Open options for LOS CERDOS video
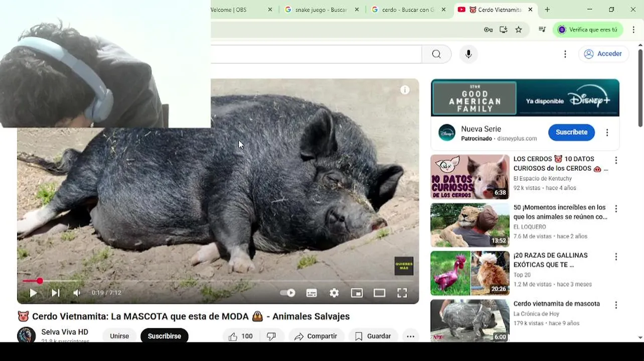The height and width of the screenshot is (361, 644). pos(616,160)
